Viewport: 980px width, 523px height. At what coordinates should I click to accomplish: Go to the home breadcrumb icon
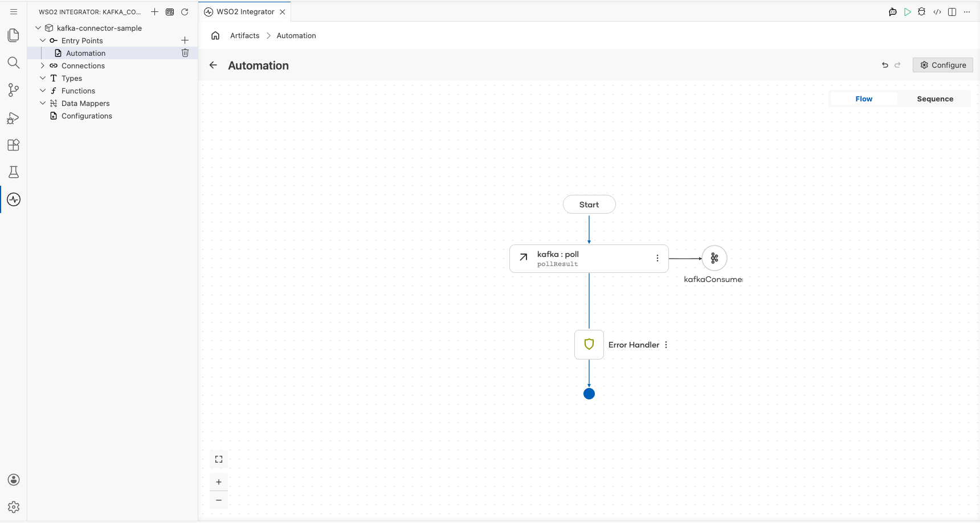tap(215, 35)
